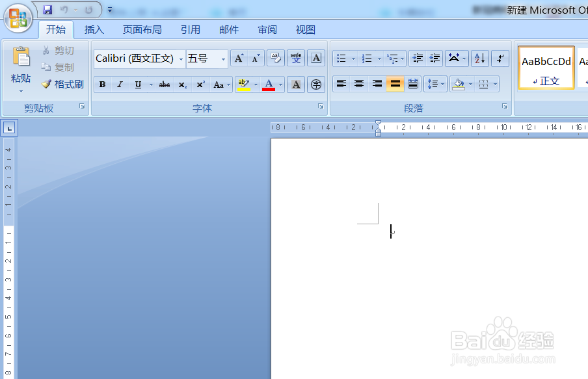
Task: Switch to the 开始 tab
Action: coord(56,30)
